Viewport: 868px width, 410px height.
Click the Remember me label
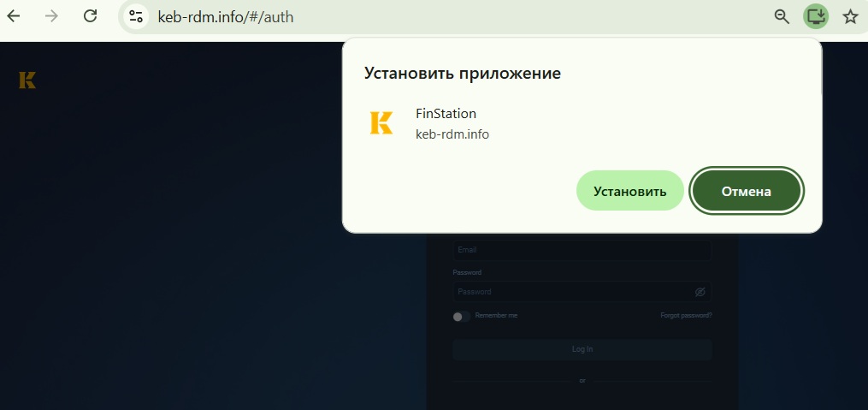(496, 315)
